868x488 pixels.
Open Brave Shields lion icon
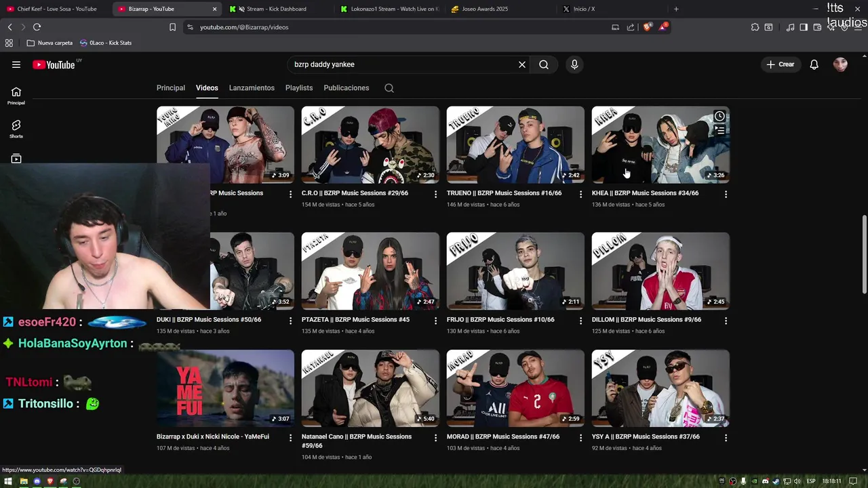pos(648,27)
